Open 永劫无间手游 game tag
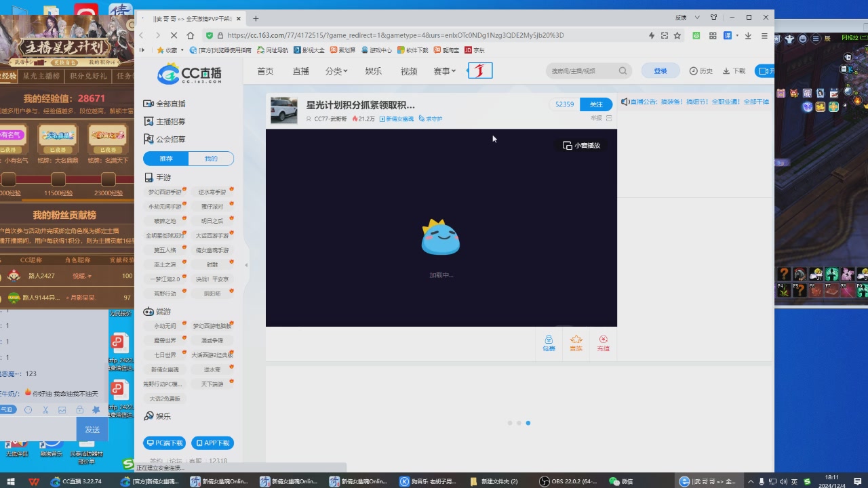 point(165,206)
